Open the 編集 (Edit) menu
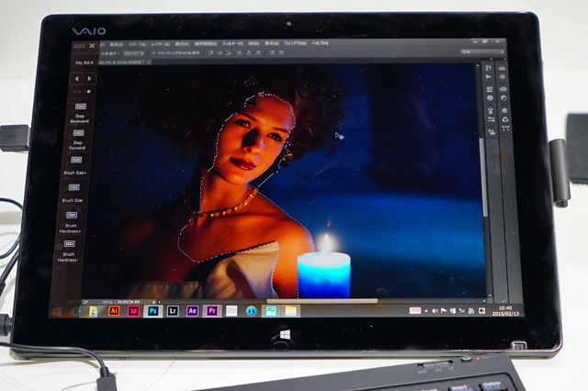Viewport: 588px width, 391px height. pyautogui.click(x=117, y=45)
